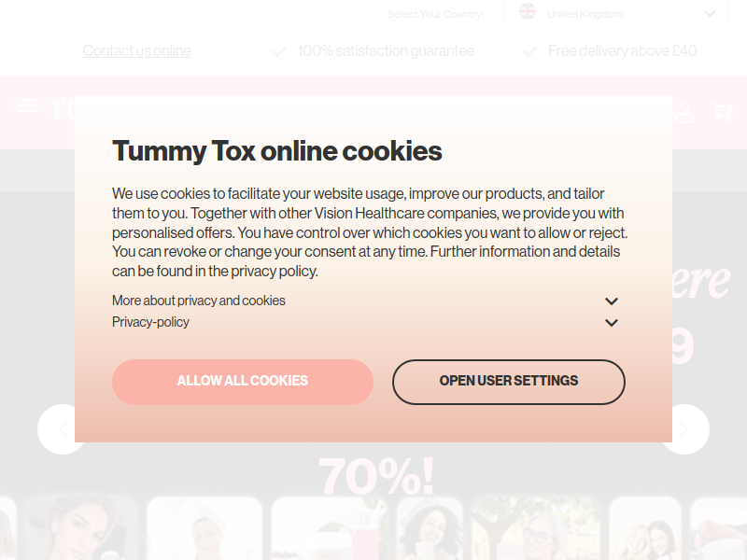Click the satisfaction guarantee checkmark icon
747x560 pixels.
tap(279, 51)
